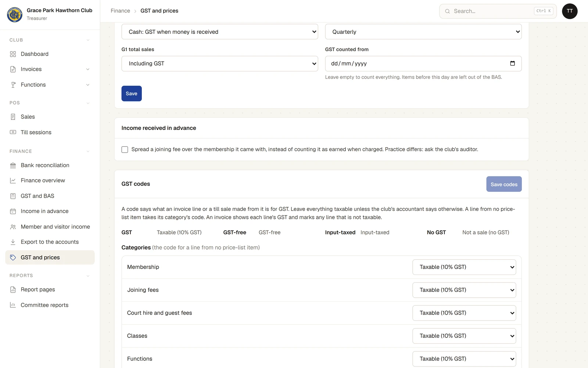Viewport: 588px width, 368px height.
Task: Click the GST codes heading
Action: [136, 184]
